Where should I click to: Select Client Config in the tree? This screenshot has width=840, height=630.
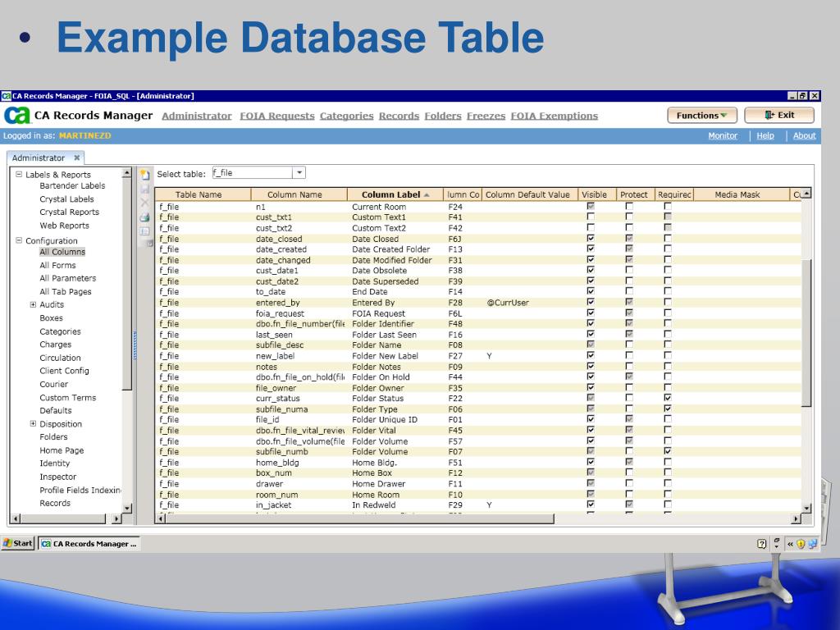point(64,371)
